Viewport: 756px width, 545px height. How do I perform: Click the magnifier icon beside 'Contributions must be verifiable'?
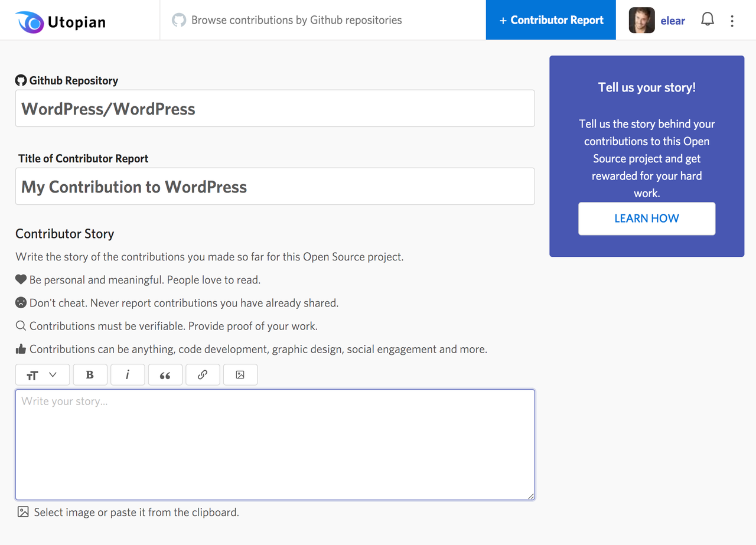click(x=21, y=325)
